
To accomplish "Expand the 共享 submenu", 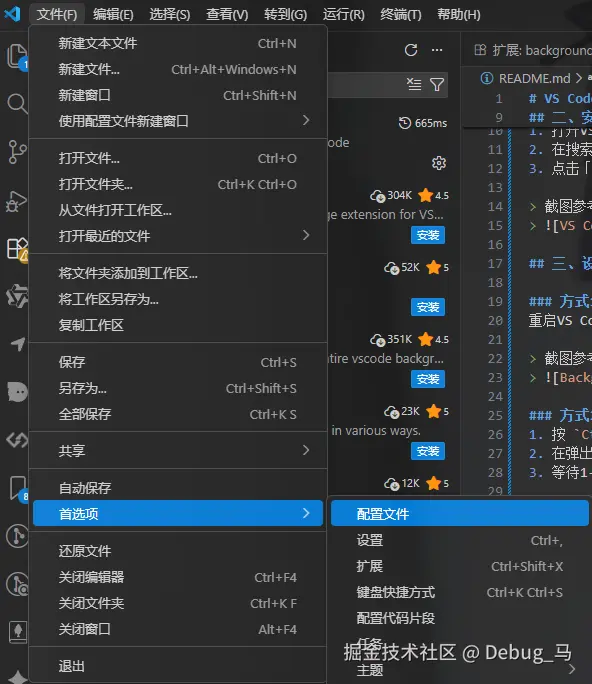I will pos(178,451).
